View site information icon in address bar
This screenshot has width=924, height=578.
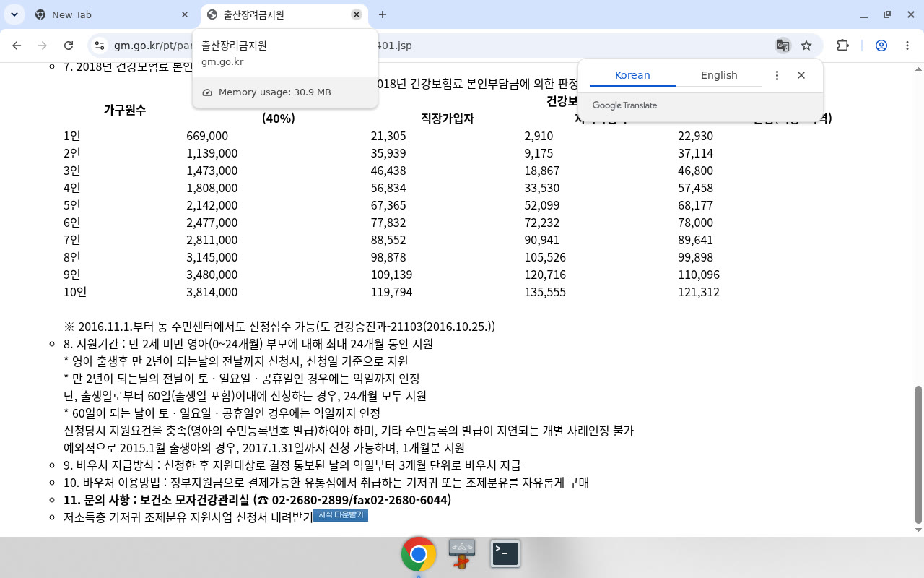point(100,46)
